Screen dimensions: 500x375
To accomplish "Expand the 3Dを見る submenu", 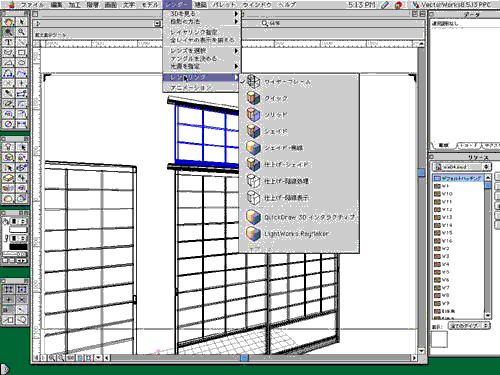I will coord(202,13).
